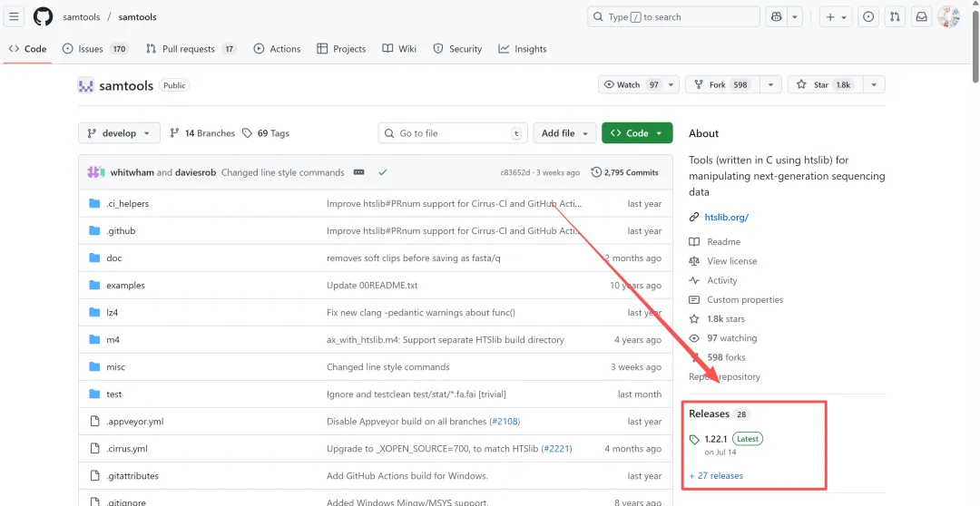980x506 pixels.
Task: Open the Actions tab
Action: [277, 49]
